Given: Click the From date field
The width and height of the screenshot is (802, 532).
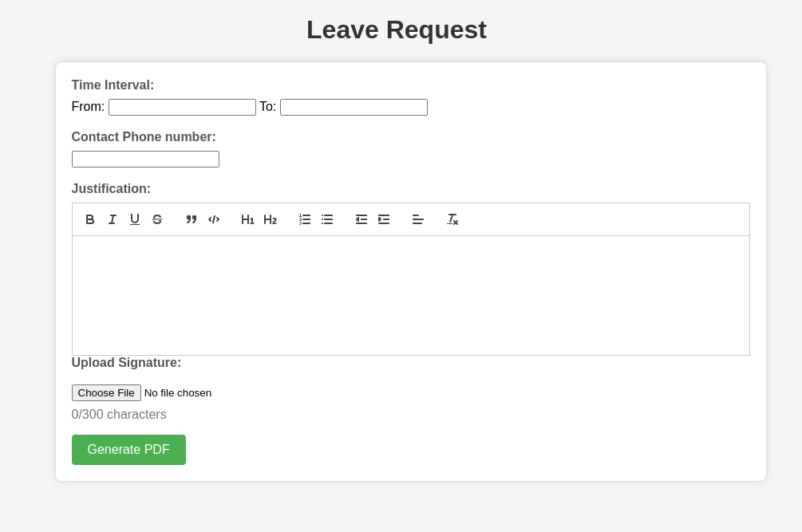Looking at the screenshot, I should coord(182,108).
